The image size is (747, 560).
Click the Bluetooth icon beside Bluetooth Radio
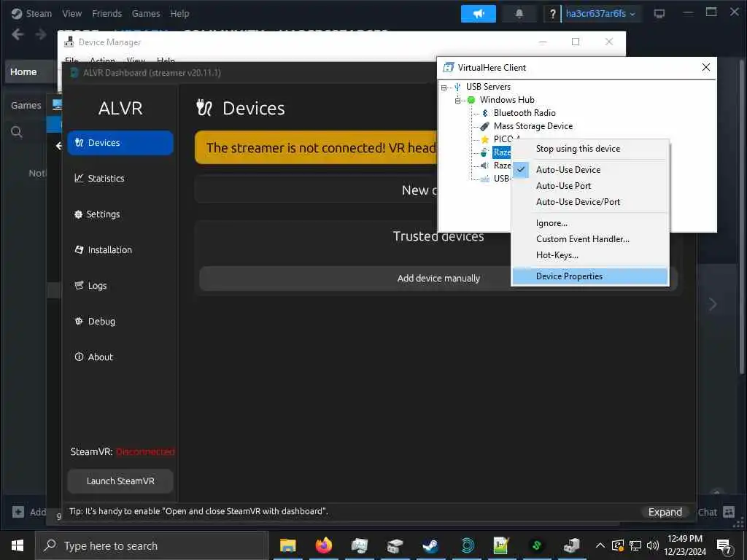point(485,113)
